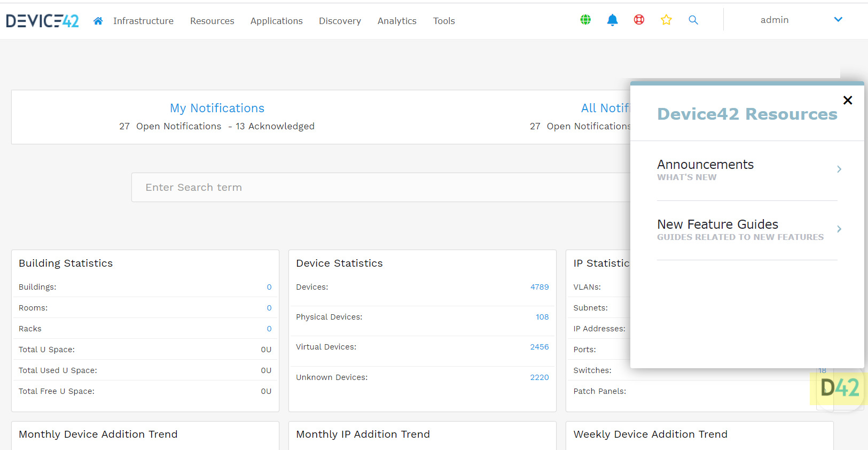Click the Total U Space label
The height and width of the screenshot is (450, 868).
coord(46,350)
